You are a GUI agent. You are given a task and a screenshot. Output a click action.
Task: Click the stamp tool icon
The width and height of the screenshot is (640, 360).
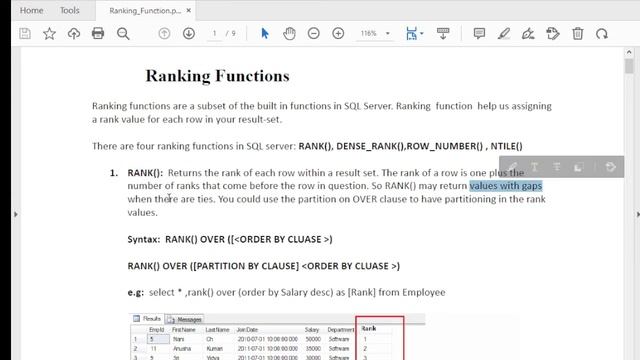point(553,33)
